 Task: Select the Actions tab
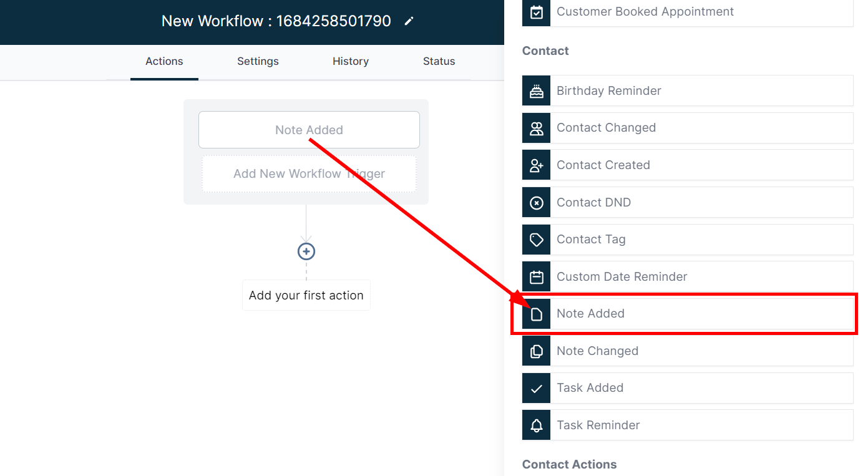pyautogui.click(x=164, y=61)
